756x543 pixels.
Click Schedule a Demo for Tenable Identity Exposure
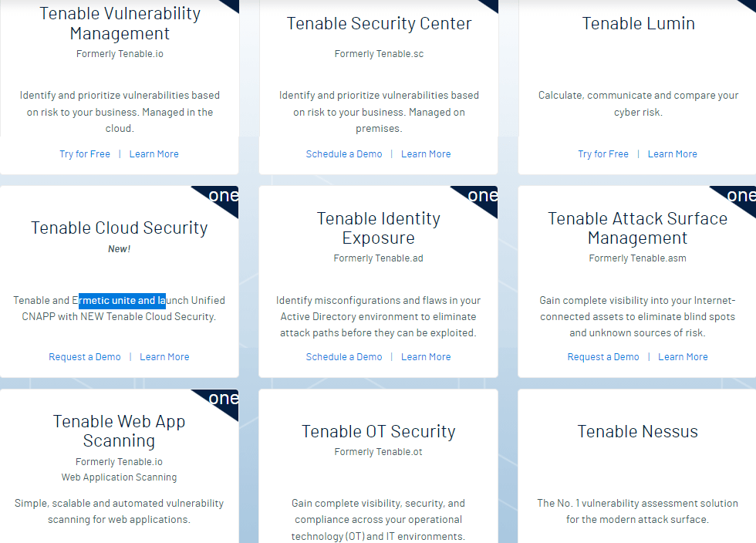tap(344, 356)
